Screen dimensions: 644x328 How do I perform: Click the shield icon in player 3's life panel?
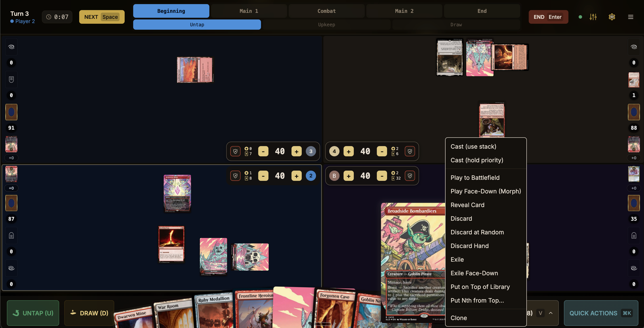tap(235, 151)
